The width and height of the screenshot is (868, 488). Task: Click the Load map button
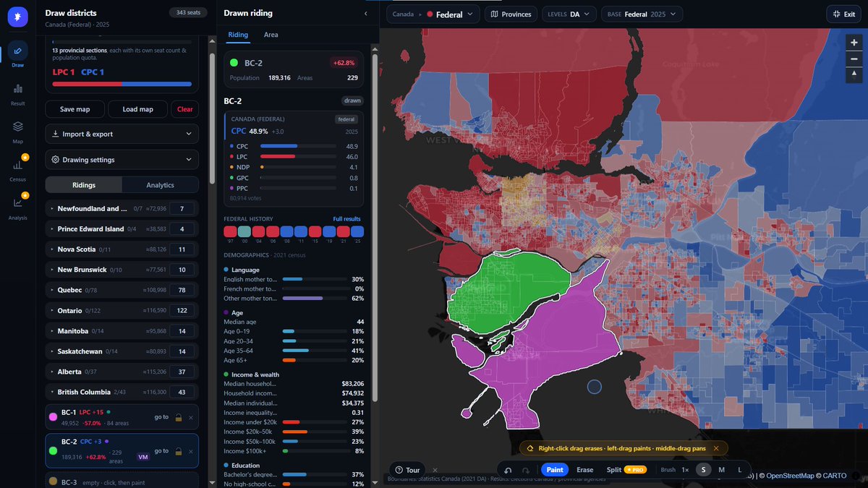click(137, 109)
